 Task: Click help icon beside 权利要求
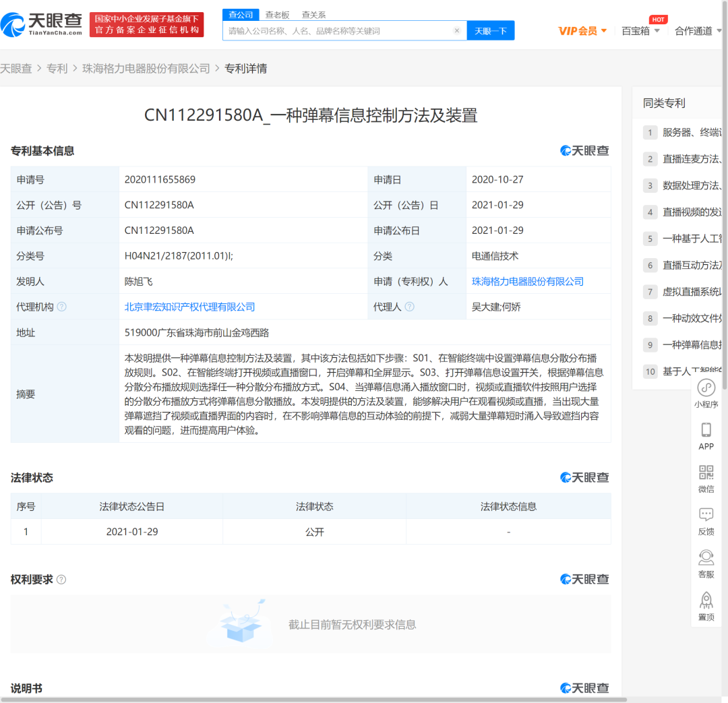click(x=61, y=580)
